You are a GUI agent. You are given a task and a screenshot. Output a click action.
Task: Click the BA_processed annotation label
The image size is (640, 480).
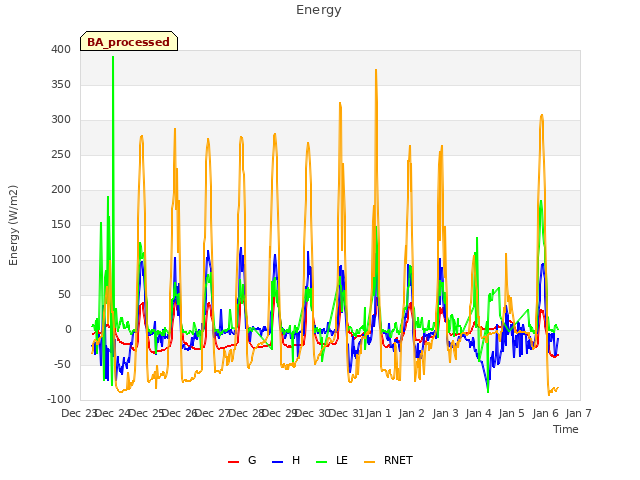point(129,42)
